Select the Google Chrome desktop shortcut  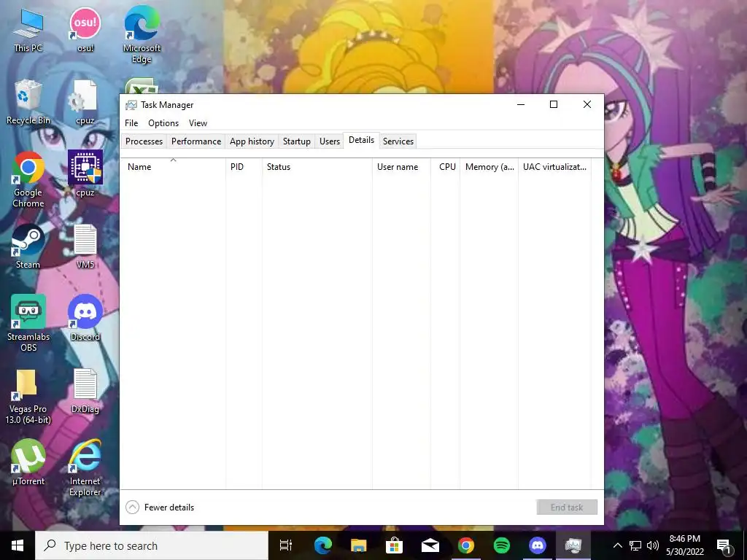coord(28,179)
